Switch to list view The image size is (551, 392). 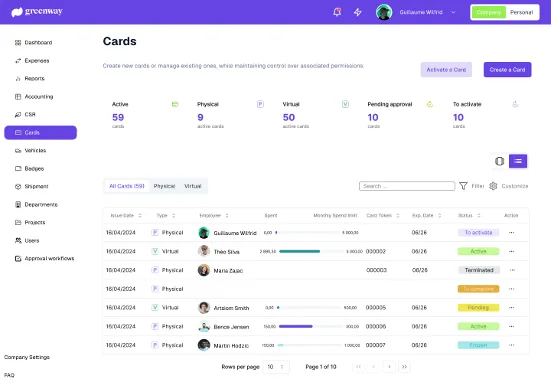[x=518, y=161]
